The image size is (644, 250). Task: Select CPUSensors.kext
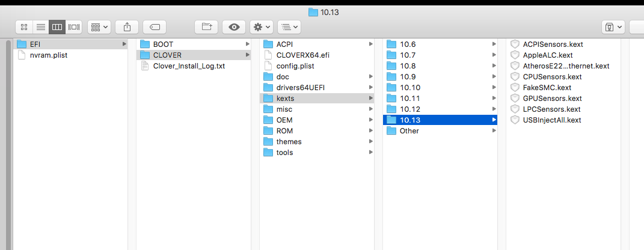click(x=563, y=77)
